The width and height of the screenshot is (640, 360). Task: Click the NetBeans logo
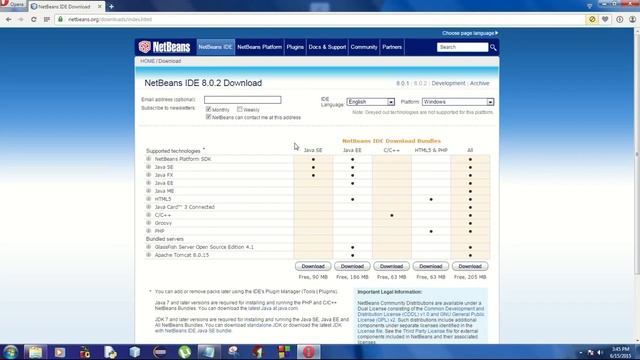click(164, 47)
